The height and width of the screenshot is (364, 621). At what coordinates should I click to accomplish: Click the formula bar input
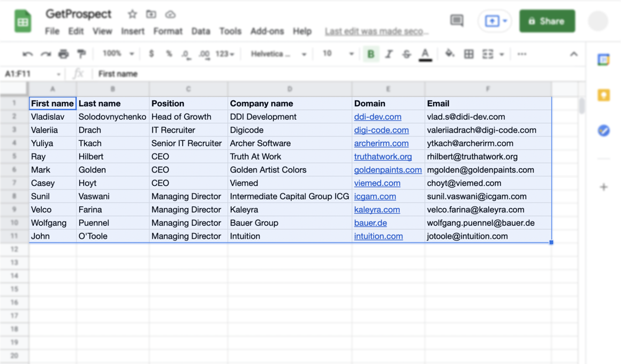coord(340,74)
